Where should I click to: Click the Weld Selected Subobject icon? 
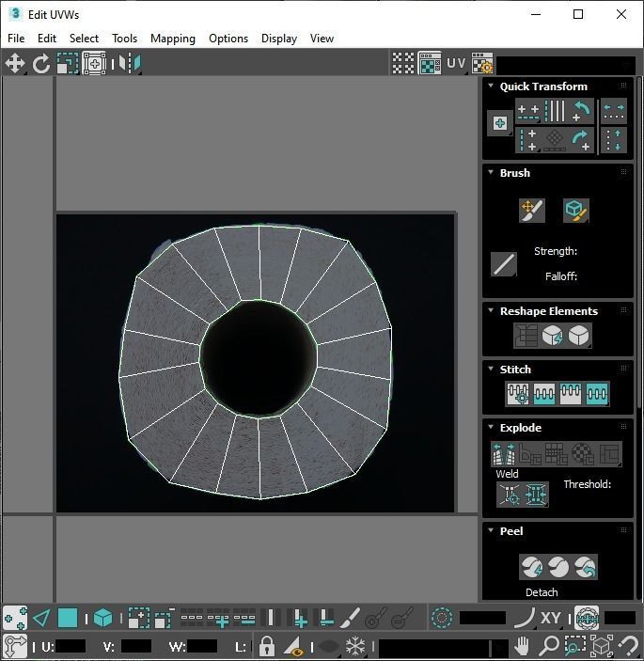click(536, 495)
